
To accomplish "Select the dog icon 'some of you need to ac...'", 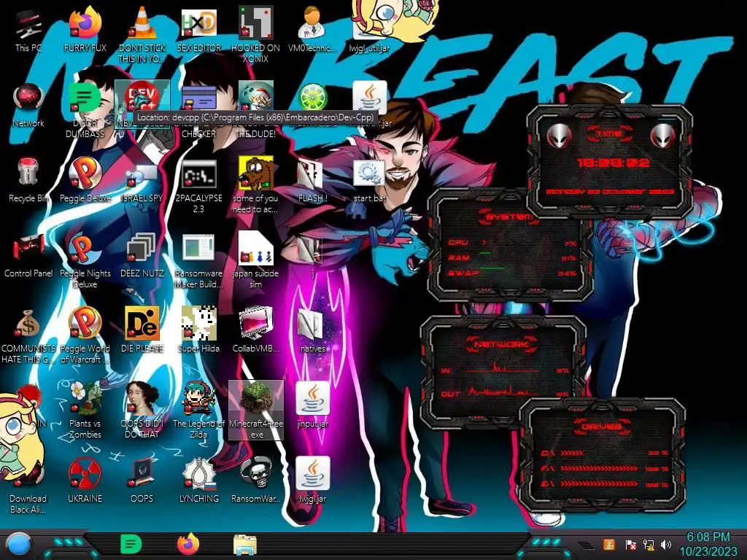I will tap(255, 174).
